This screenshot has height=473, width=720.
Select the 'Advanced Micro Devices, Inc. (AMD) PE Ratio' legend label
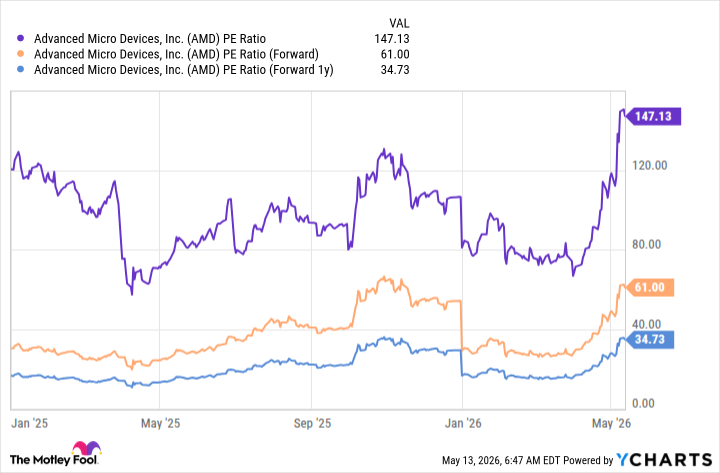(x=150, y=39)
